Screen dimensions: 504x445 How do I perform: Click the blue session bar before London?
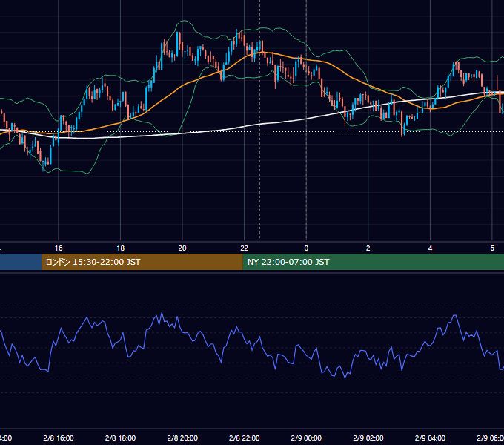(21, 262)
